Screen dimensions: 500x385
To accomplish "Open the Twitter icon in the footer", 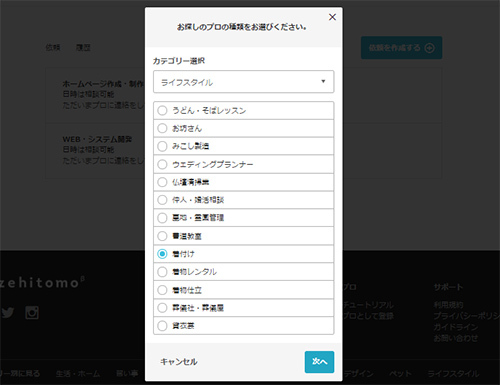I will pyautogui.click(x=8, y=313).
